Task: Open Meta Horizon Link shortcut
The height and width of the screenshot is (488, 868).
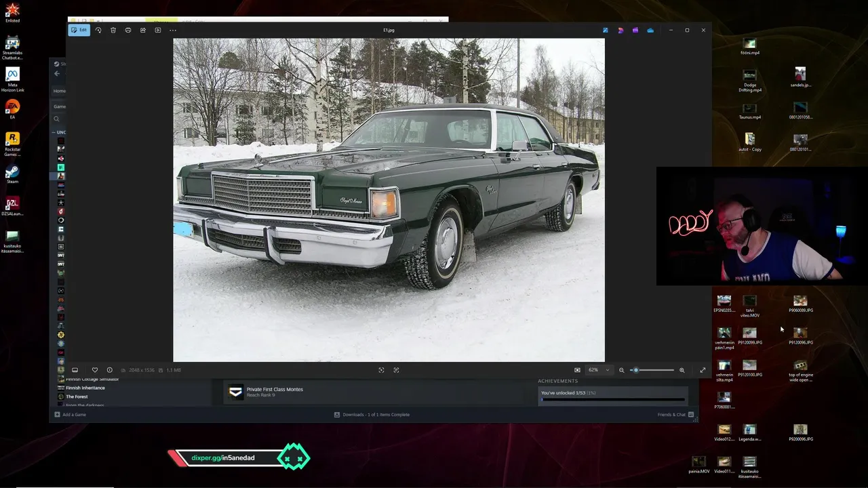Action: tap(12, 79)
